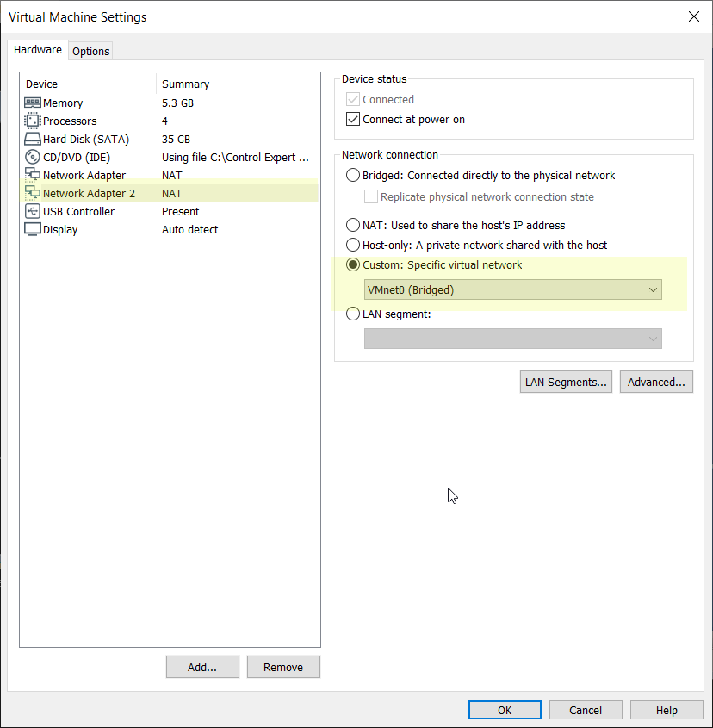Click the Present USB summary value

(180, 212)
